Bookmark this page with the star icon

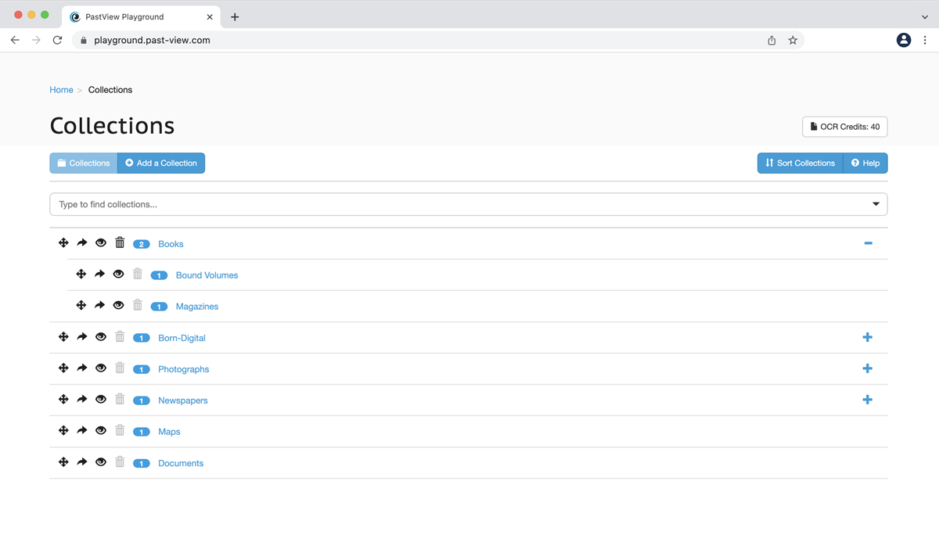tap(793, 40)
